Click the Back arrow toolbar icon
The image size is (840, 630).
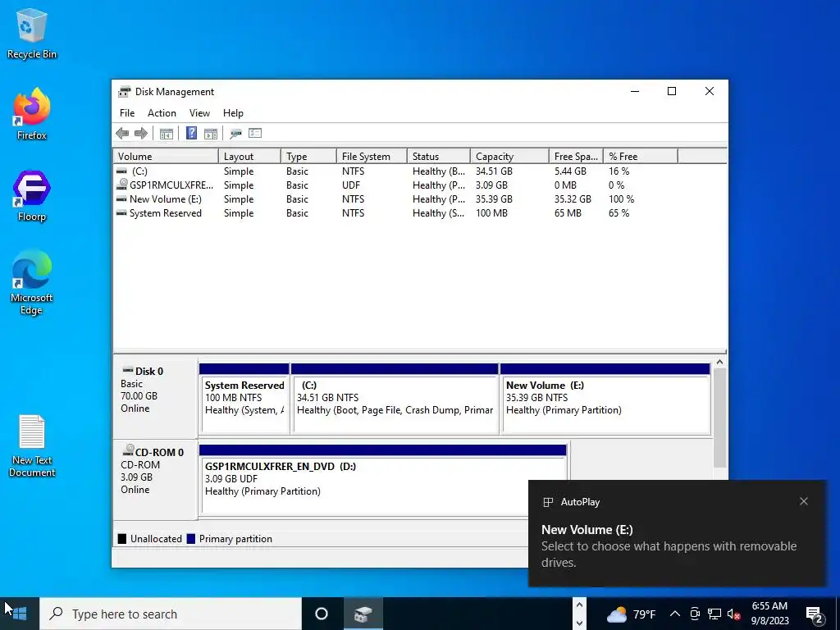click(122, 134)
